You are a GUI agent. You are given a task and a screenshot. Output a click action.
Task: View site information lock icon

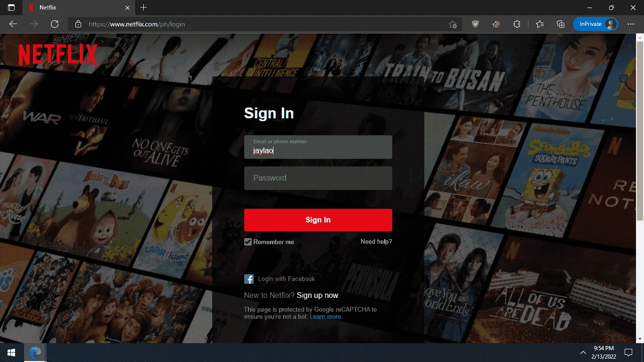click(79, 24)
